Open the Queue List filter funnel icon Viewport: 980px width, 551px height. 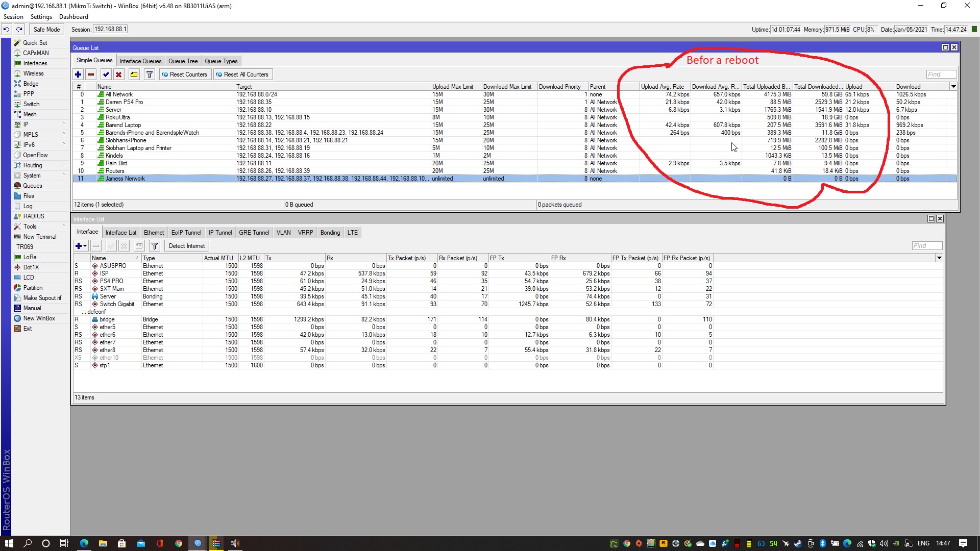[149, 74]
